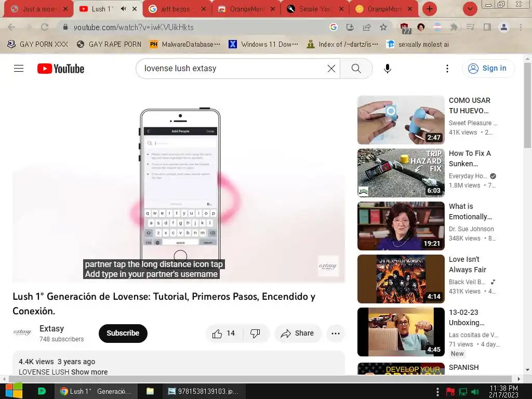Open YouTube settings three-dot menu
The image size is (532, 399).
click(x=447, y=69)
